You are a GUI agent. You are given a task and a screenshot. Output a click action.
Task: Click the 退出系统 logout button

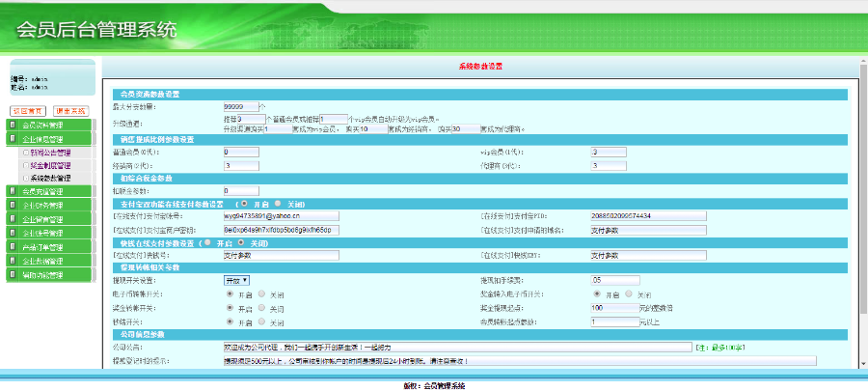tap(70, 111)
